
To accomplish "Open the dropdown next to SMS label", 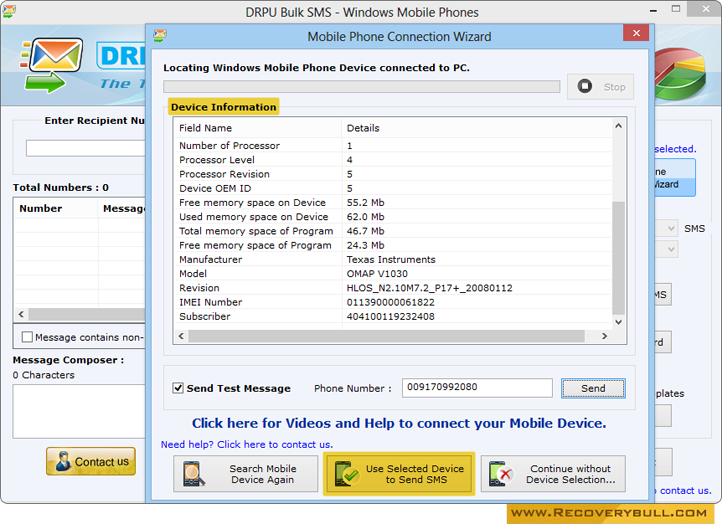I will (x=665, y=228).
